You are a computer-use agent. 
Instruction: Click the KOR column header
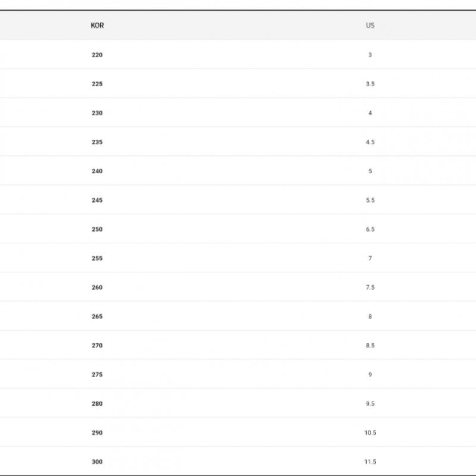[97, 26]
